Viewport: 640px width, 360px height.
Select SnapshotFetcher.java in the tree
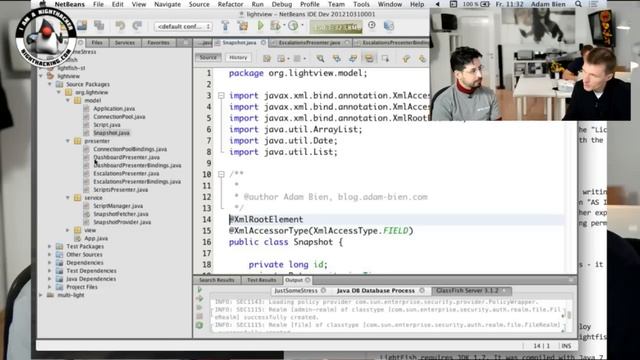pos(121,214)
